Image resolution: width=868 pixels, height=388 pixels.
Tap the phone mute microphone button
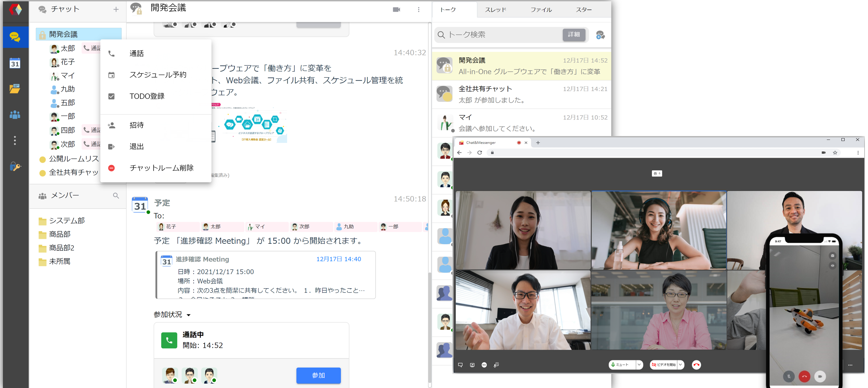click(788, 376)
